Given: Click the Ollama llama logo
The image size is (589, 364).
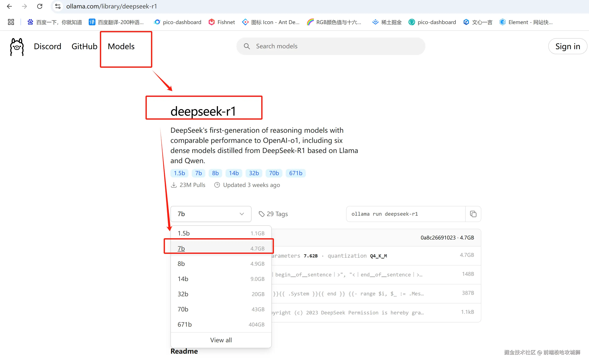Looking at the screenshot, I should click(17, 47).
